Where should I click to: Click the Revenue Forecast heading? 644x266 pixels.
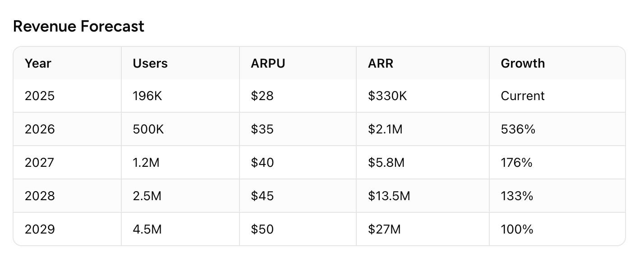coord(79,27)
